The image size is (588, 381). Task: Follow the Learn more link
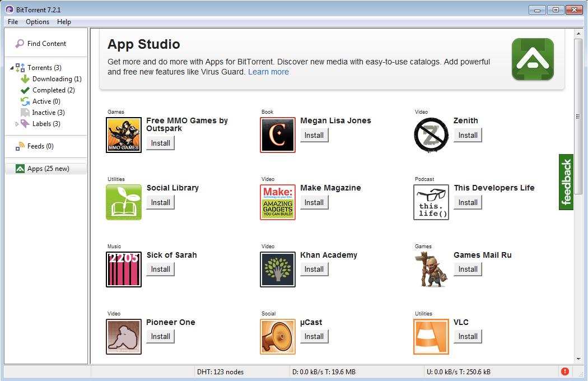click(x=268, y=72)
